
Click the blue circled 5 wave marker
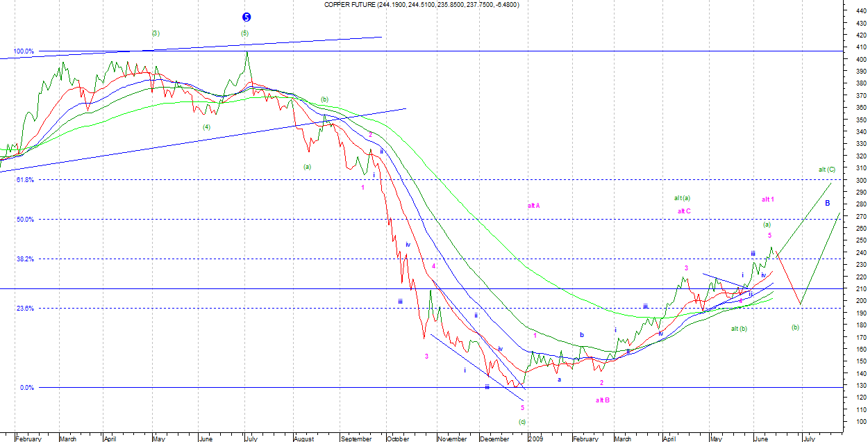(x=245, y=17)
